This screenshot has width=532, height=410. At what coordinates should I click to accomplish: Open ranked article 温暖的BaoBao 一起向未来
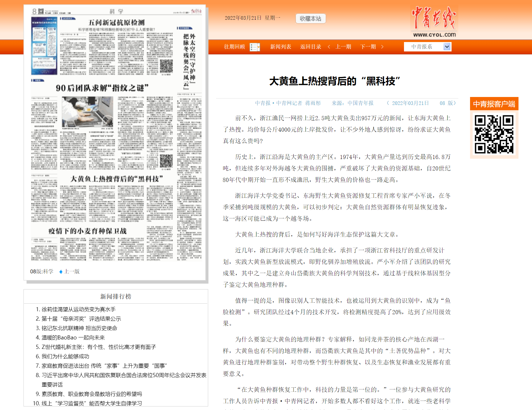pos(73,337)
